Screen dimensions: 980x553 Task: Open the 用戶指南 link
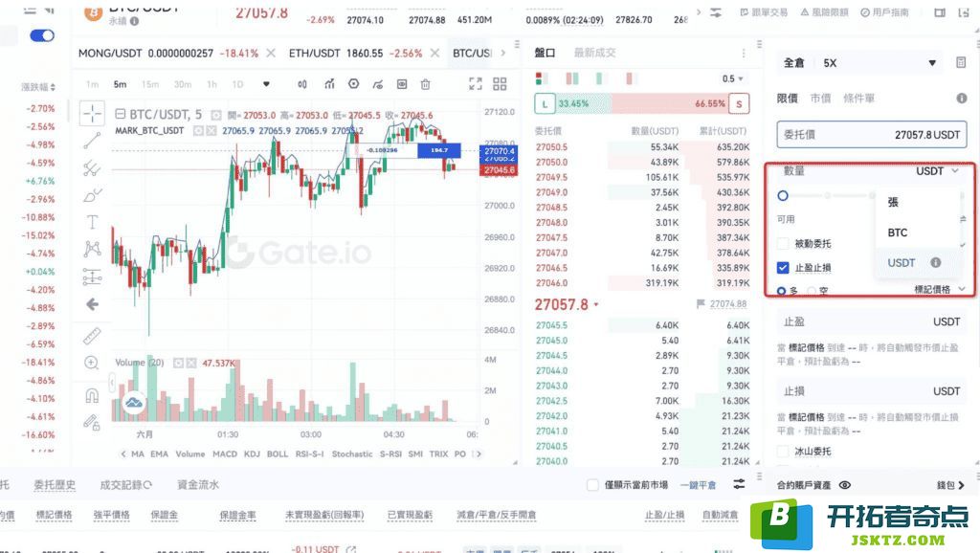point(884,11)
